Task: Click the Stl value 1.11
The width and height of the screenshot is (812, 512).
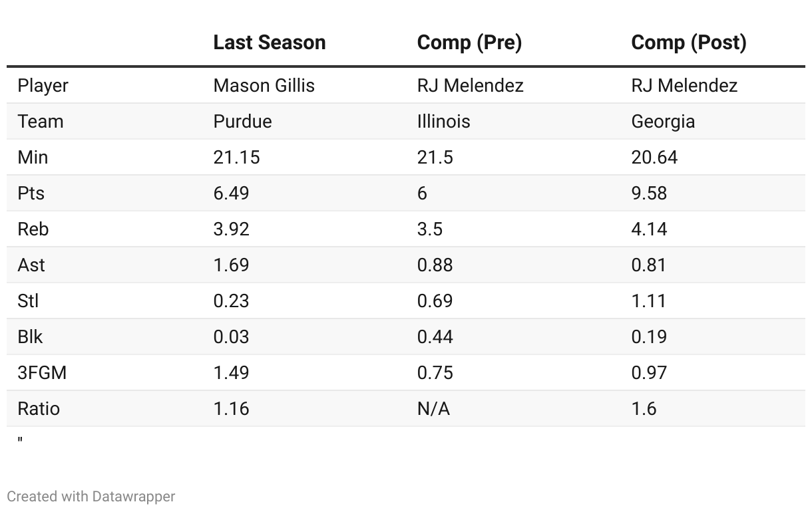Action: pyautogui.click(x=648, y=301)
